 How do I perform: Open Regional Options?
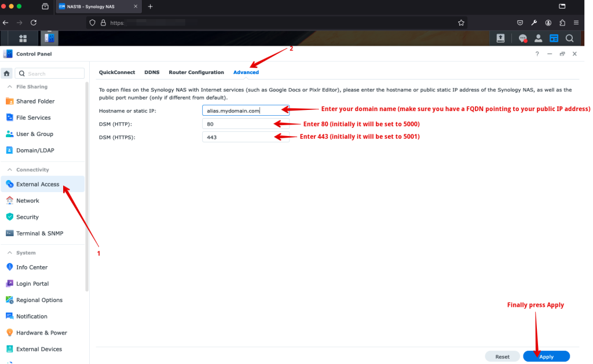click(43, 300)
